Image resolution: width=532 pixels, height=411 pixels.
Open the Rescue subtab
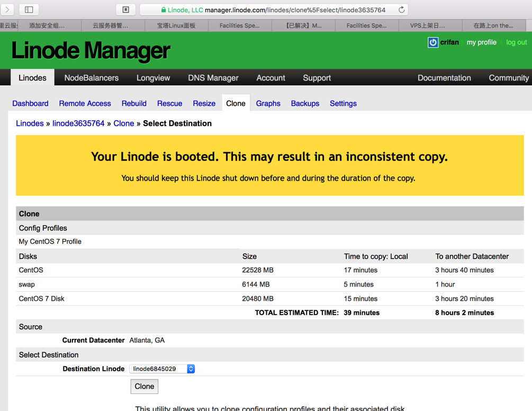(169, 103)
